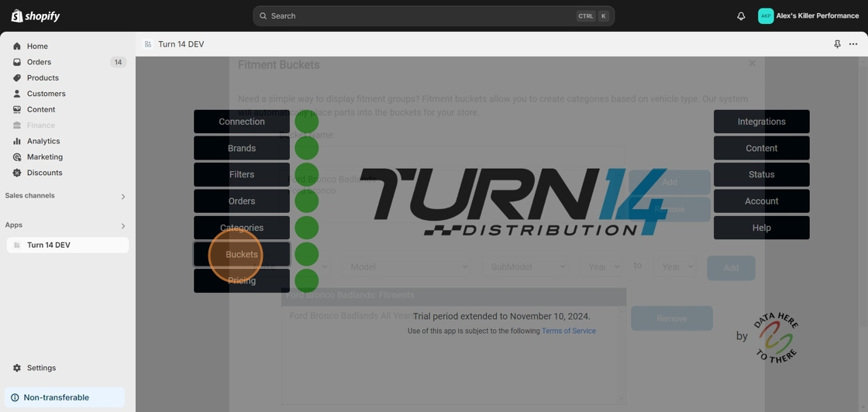Open the Orders app menu button
The image size is (868, 412).
pyautogui.click(x=241, y=201)
